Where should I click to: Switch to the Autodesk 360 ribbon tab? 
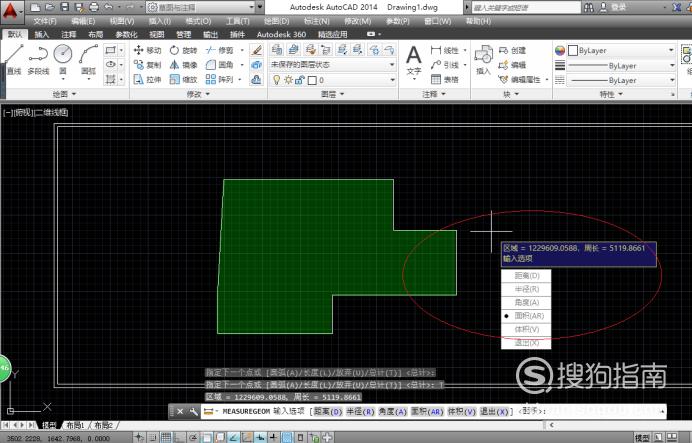pyautogui.click(x=281, y=34)
